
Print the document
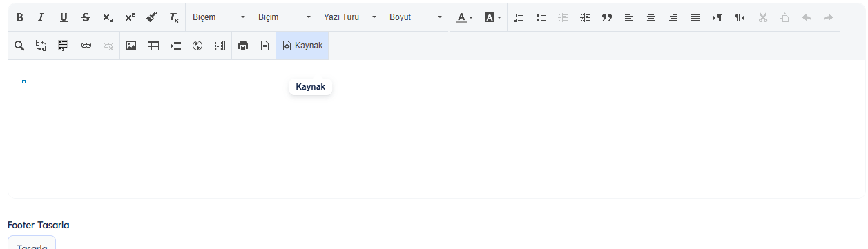tap(242, 46)
